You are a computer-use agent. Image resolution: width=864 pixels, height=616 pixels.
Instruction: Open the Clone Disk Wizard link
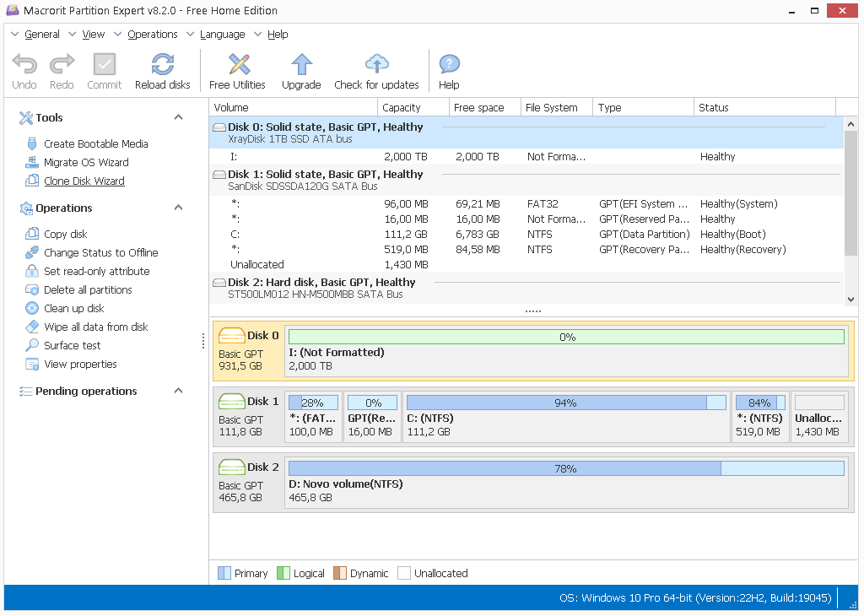click(84, 181)
